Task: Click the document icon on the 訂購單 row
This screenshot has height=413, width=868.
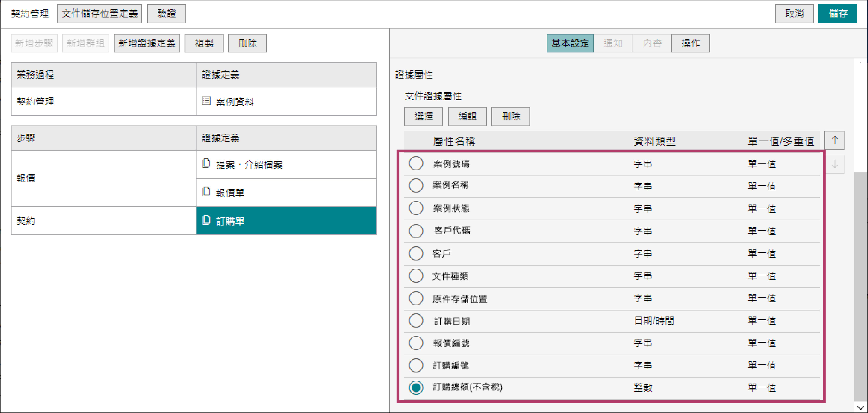Action: coord(206,220)
